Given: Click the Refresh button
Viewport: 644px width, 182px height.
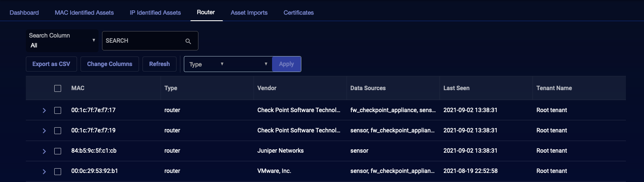Looking at the screenshot, I should coord(159,64).
